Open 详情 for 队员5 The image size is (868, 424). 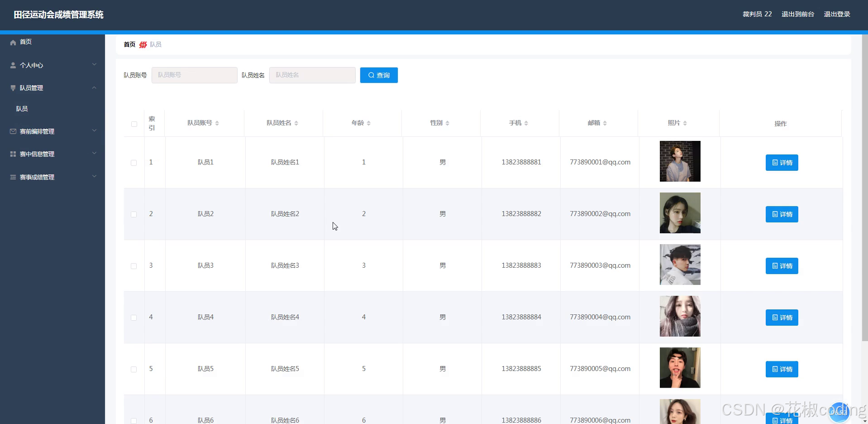pyautogui.click(x=782, y=369)
